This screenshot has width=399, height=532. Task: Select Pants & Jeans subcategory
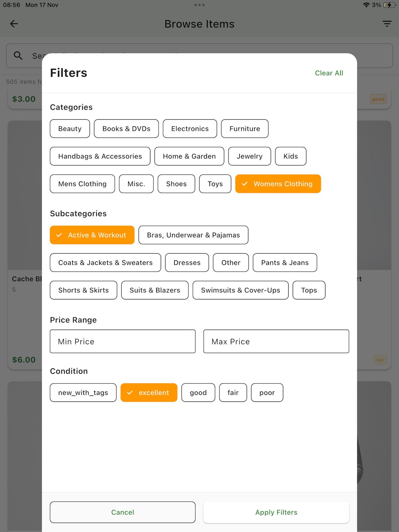click(285, 263)
